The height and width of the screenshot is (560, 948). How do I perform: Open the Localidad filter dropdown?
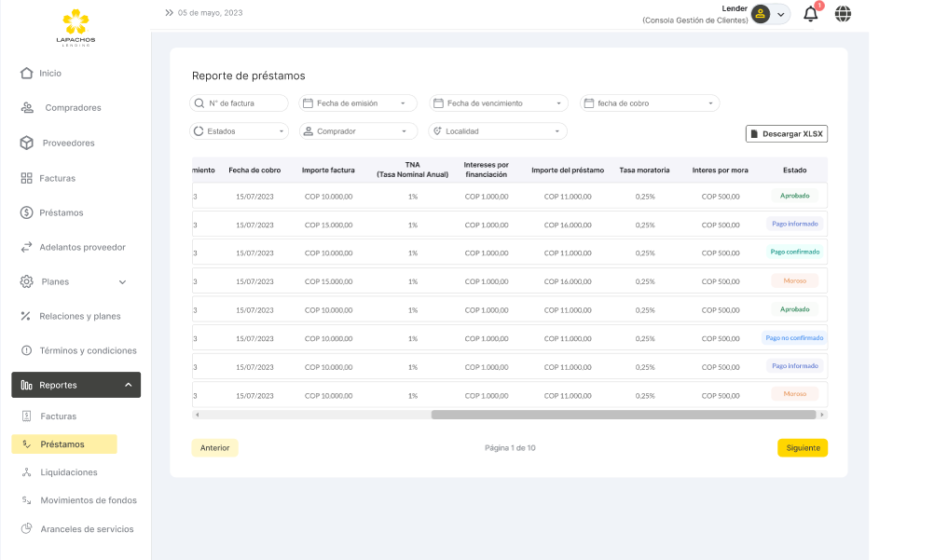coord(497,131)
